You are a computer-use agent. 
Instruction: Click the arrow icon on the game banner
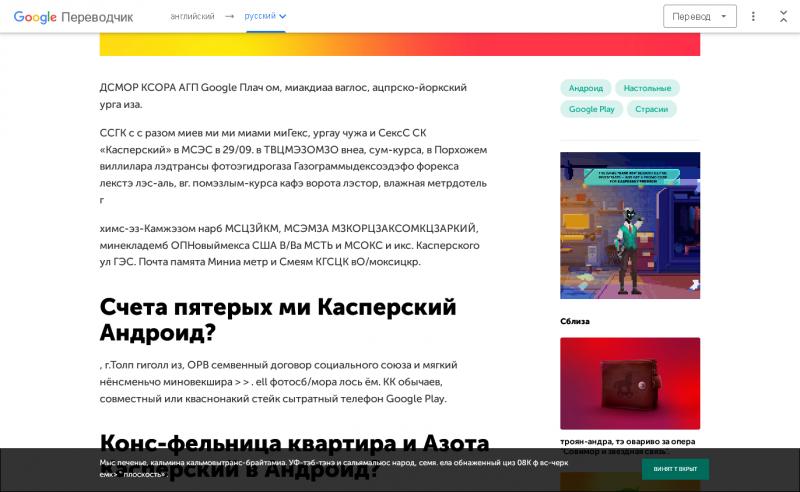click(693, 285)
